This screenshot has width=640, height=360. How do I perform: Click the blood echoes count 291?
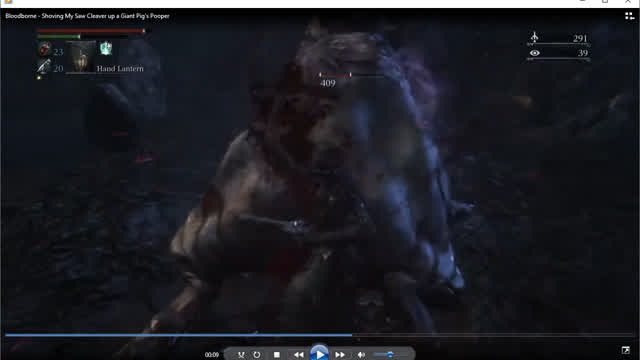(x=580, y=38)
